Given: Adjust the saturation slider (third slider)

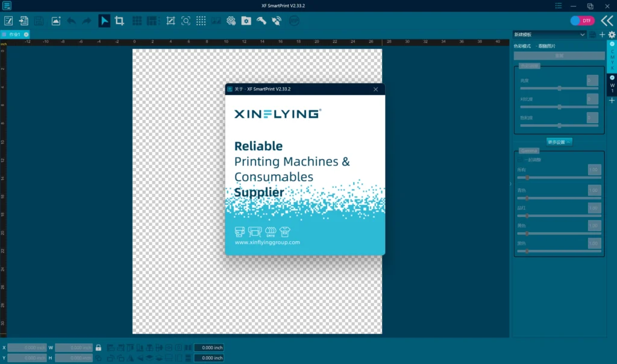Looking at the screenshot, I should coord(559,125).
